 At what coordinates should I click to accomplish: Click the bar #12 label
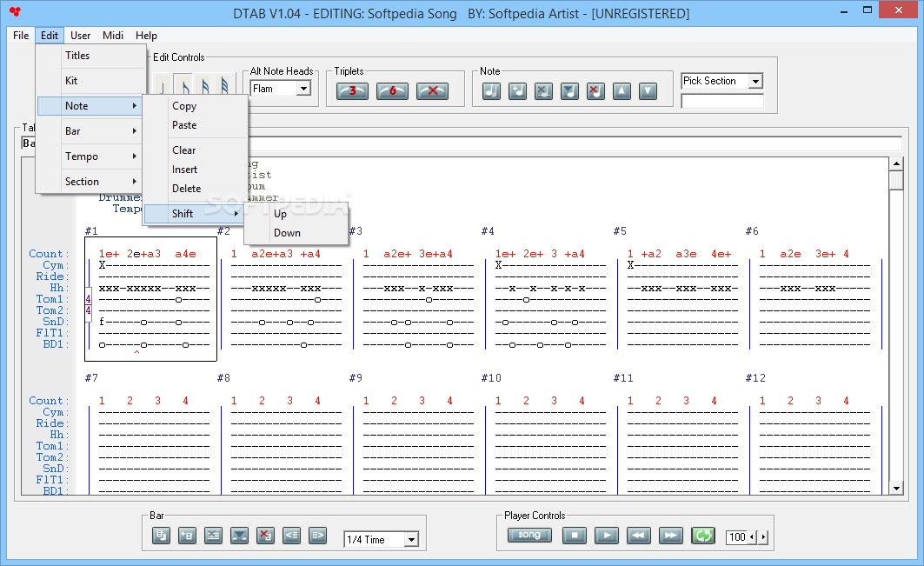coord(755,378)
